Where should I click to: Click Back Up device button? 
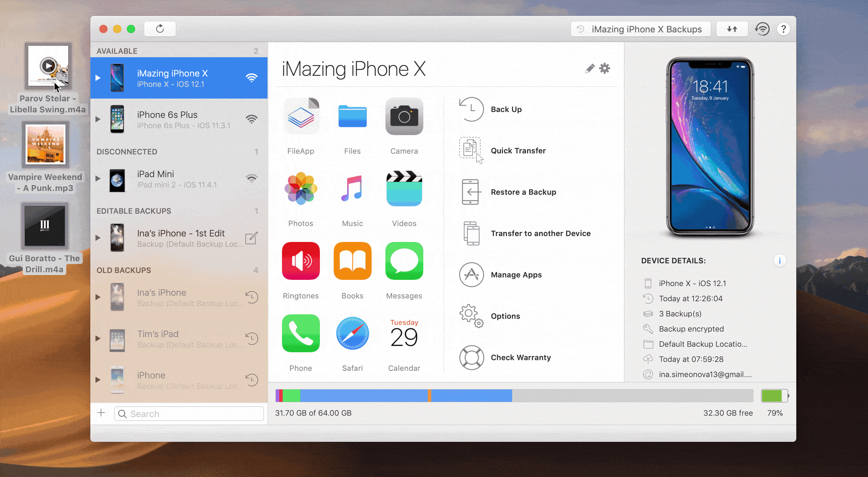[x=506, y=109]
